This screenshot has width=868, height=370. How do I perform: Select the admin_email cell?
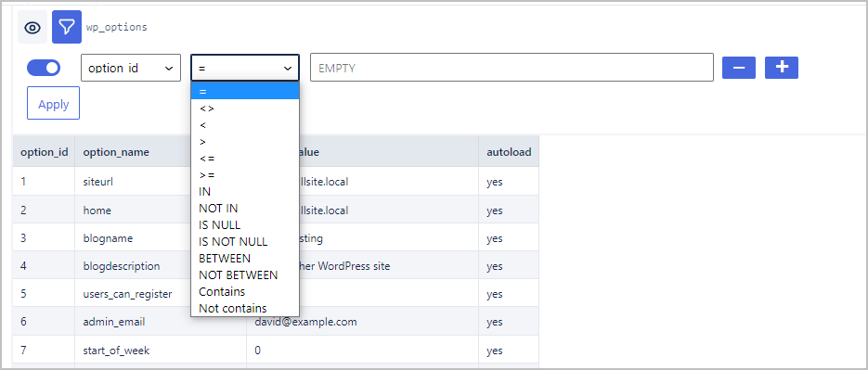click(x=133, y=322)
